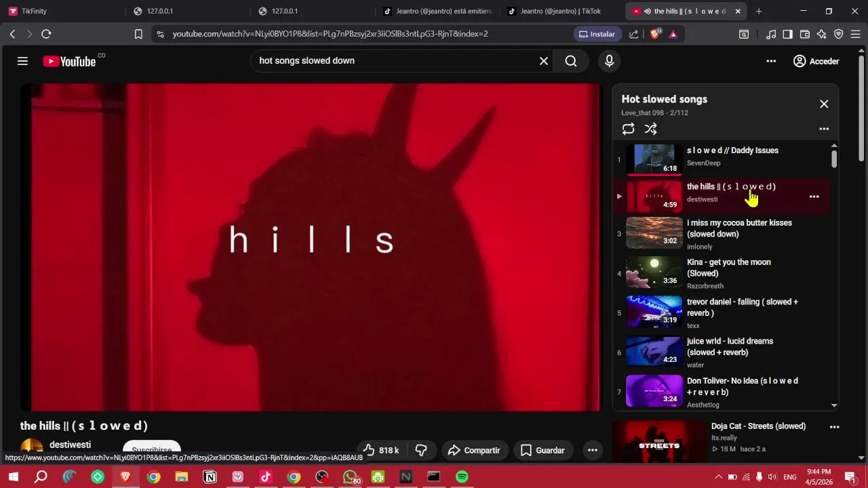Reload the current page

(x=46, y=34)
